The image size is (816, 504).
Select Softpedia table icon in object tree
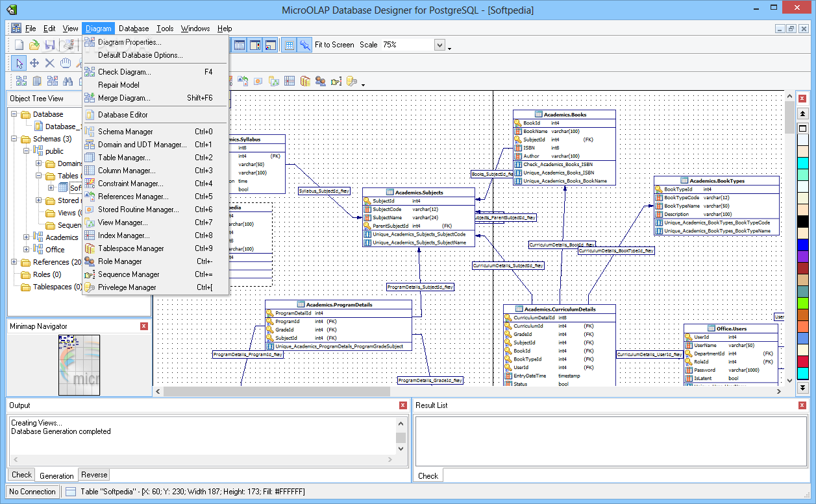(x=63, y=188)
